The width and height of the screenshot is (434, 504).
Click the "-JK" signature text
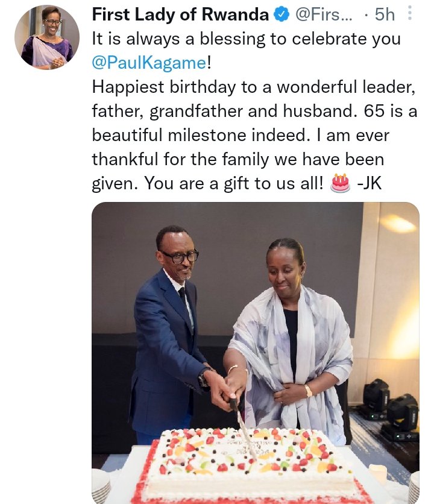point(370,183)
